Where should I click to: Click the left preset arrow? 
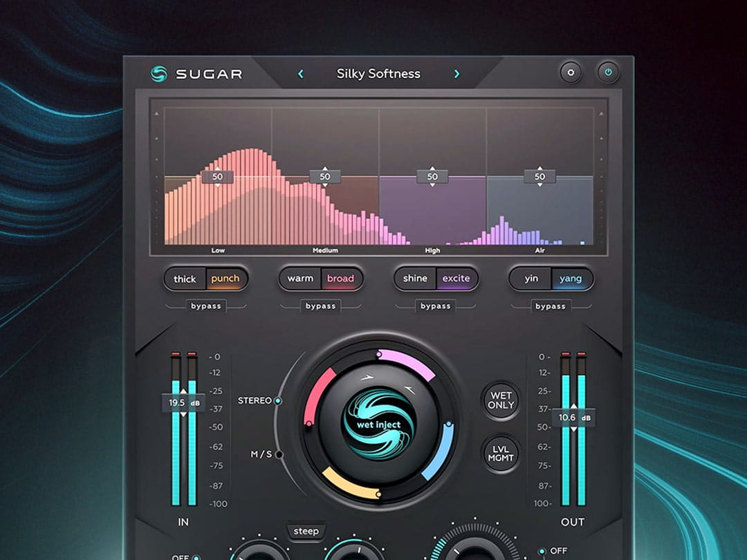(300, 73)
